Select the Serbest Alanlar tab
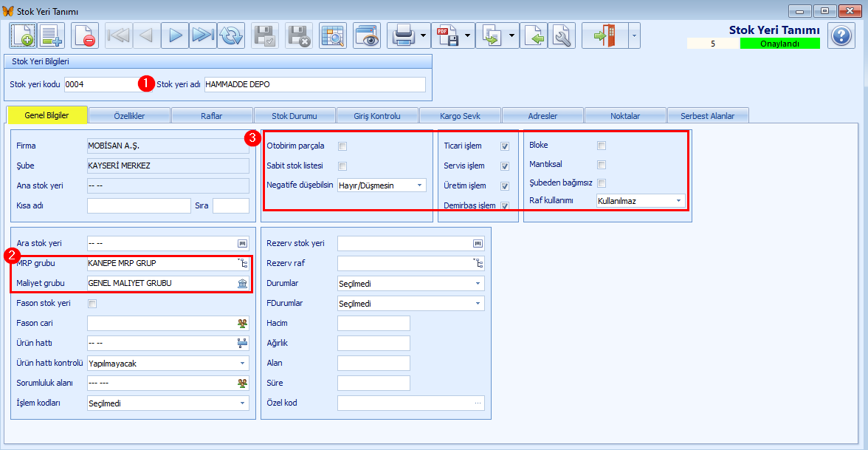 (708, 115)
